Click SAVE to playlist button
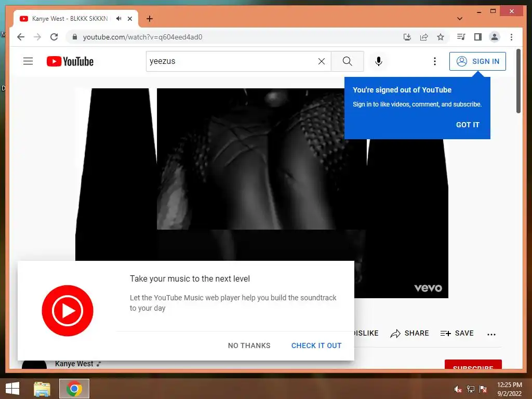Viewport: 532px width, 399px height. 457,333
